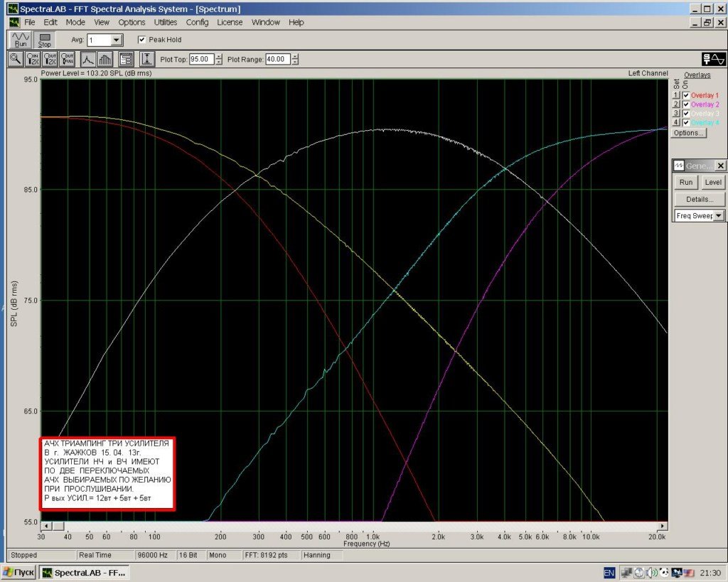Image resolution: width=728 pixels, height=582 pixels.
Task: Click the horizontal scrollbar thumb under plot
Action: pyautogui.click(x=58, y=526)
